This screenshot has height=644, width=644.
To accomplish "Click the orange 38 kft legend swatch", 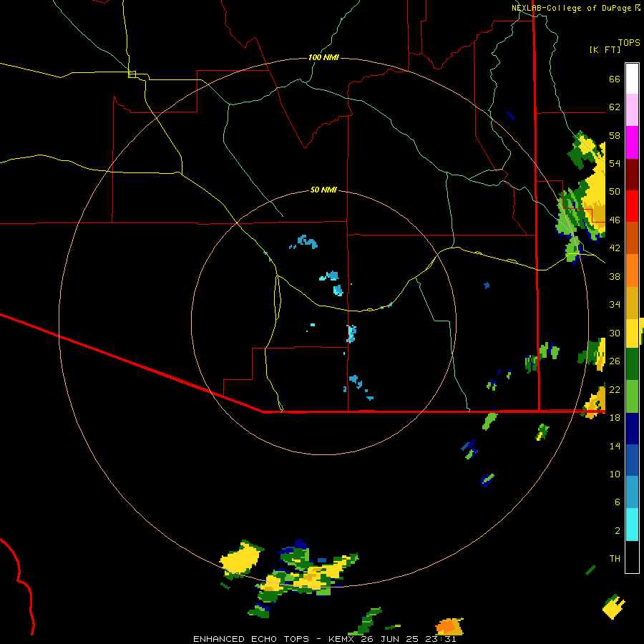I will click(632, 270).
